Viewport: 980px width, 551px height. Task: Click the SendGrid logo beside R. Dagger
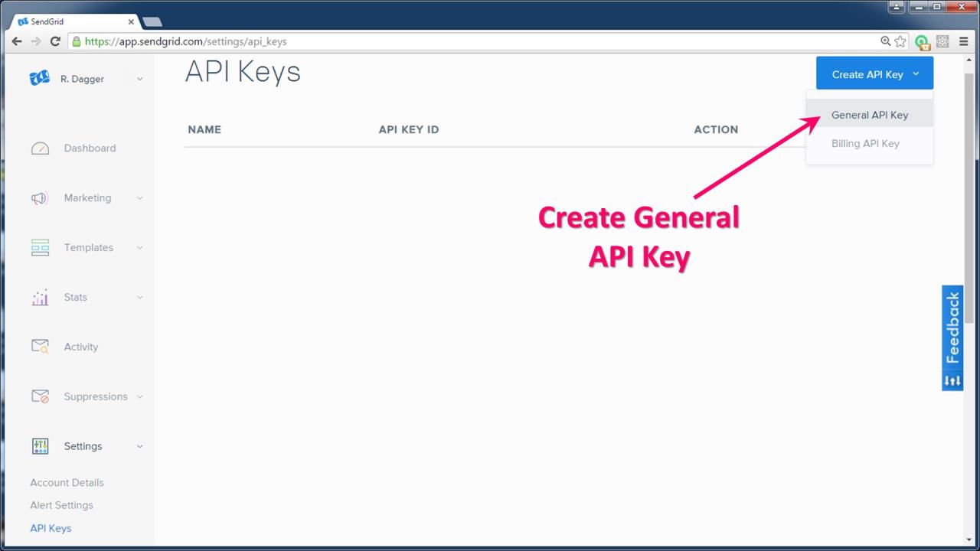click(x=40, y=78)
